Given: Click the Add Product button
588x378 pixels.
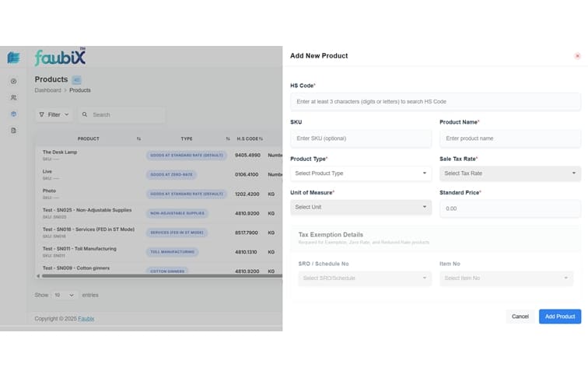Looking at the screenshot, I should point(559,317).
